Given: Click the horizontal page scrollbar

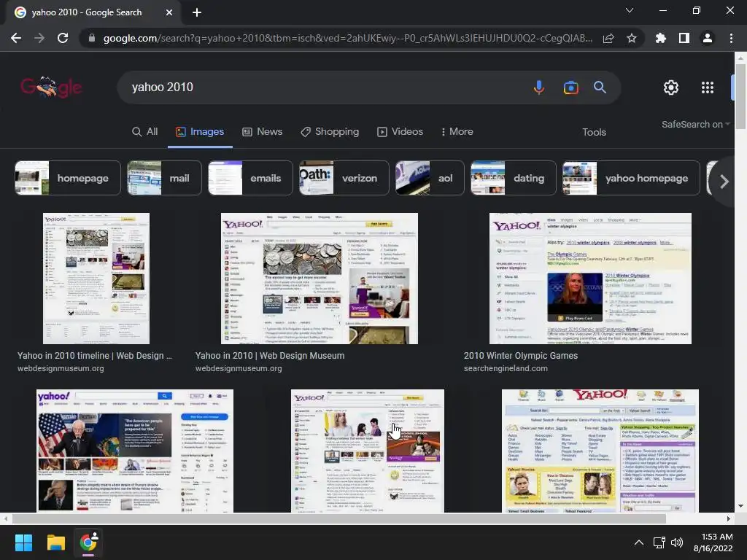Looking at the screenshot, I should click(x=338, y=518).
